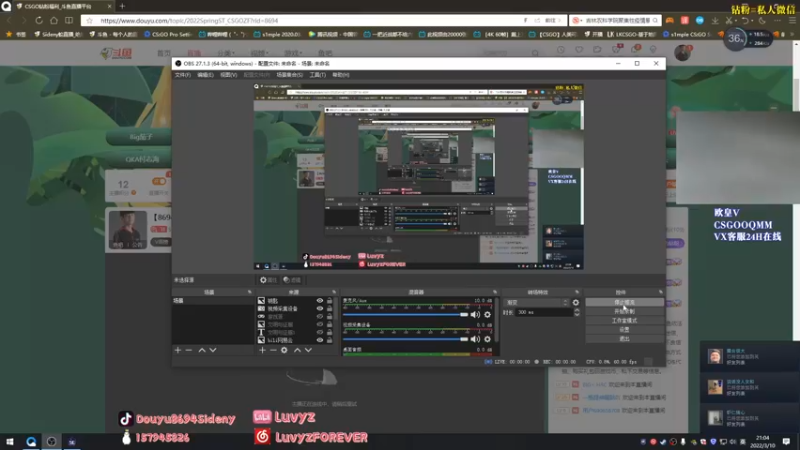Image resolution: width=800 pixels, height=450 pixels.
Task: Adjust 麦克风/Aux volume slider
Action: [406, 315]
